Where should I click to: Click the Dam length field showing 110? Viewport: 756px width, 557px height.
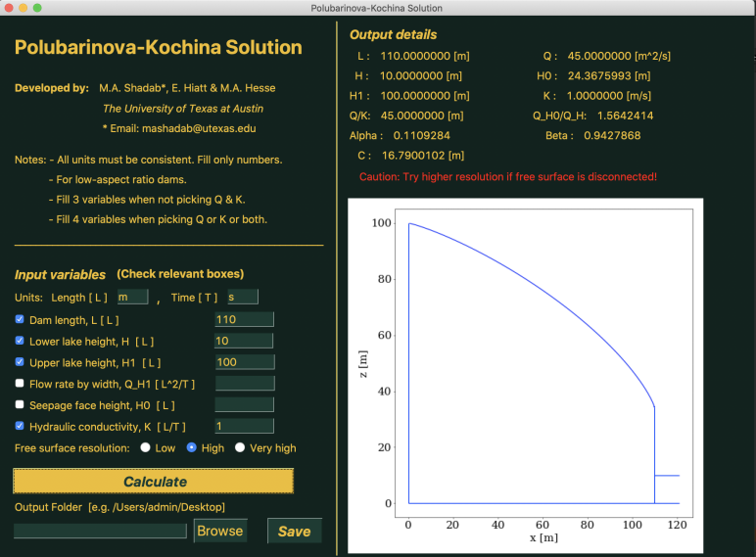245,319
